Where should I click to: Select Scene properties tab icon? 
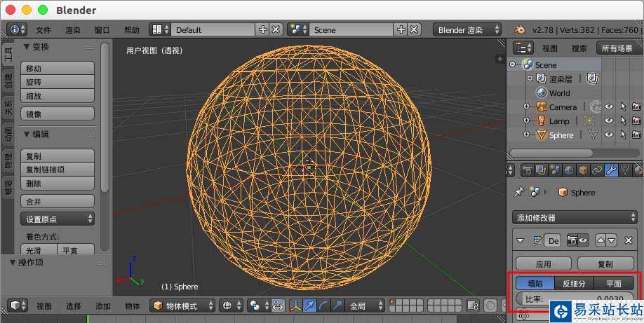(x=555, y=170)
